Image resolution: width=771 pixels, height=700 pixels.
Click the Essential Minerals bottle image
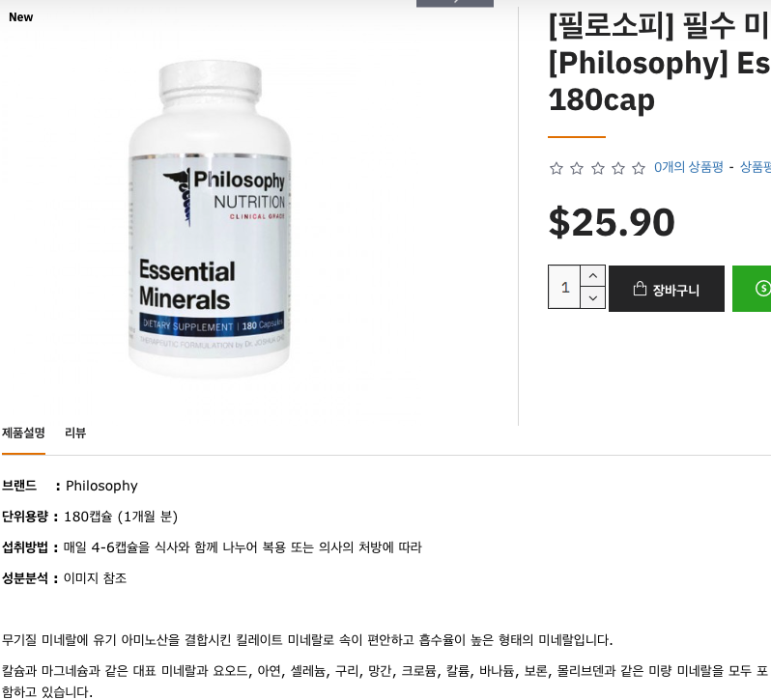[210, 218]
